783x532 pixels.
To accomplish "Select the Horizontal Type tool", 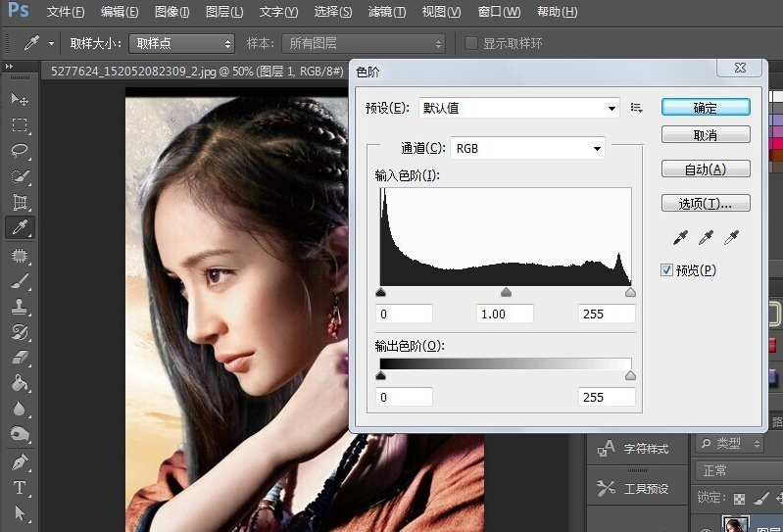I will coord(20,488).
